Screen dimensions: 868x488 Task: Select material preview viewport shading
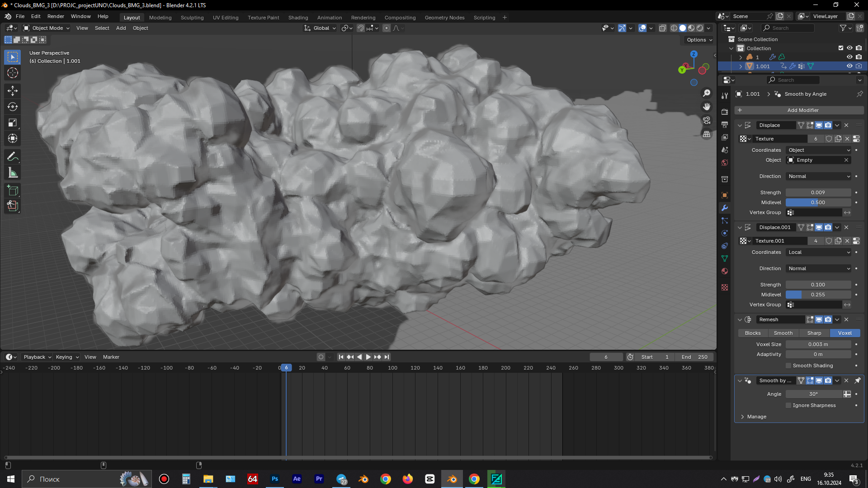click(691, 28)
